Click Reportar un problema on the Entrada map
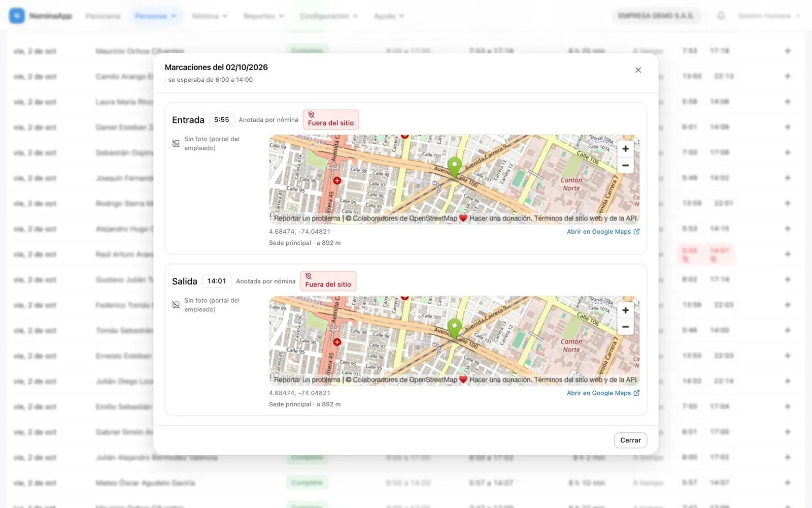The width and height of the screenshot is (812, 508). point(307,218)
